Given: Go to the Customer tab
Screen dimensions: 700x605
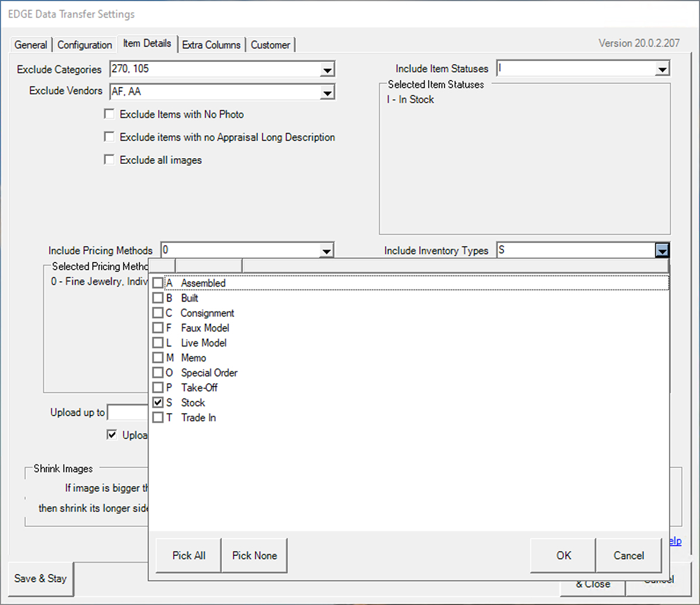Looking at the screenshot, I should (x=270, y=45).
